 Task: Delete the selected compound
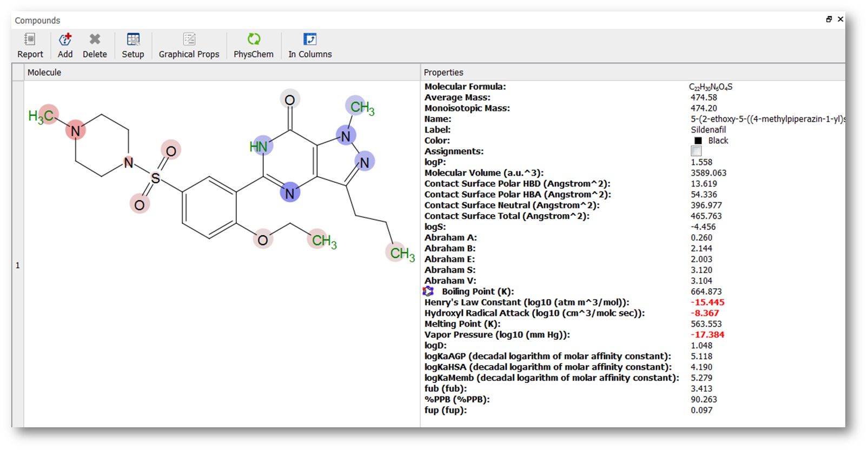pos(95,40)
